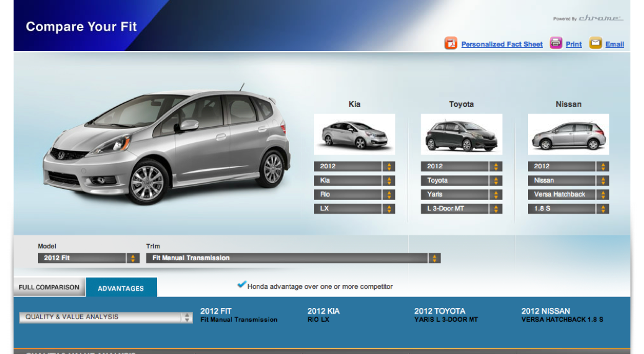Click the pink printer icon

[x=556, y=43]
